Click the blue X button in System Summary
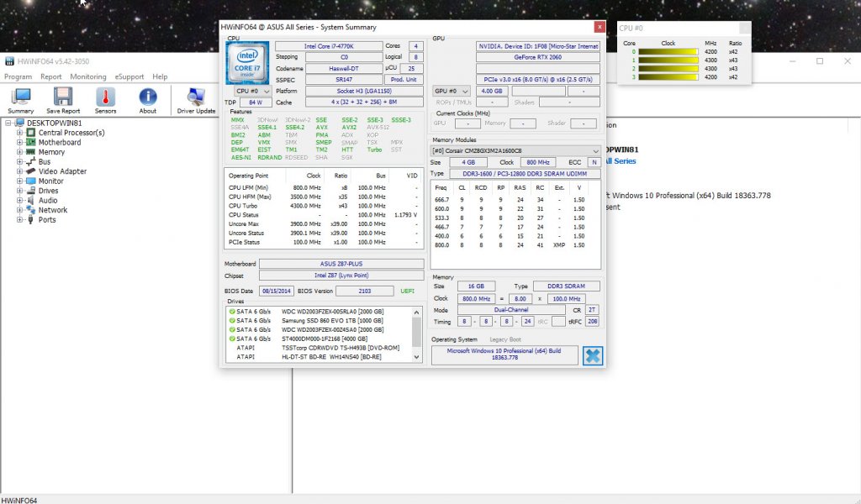Viewport: 861px width, 504px height. [x=593, y=355]
